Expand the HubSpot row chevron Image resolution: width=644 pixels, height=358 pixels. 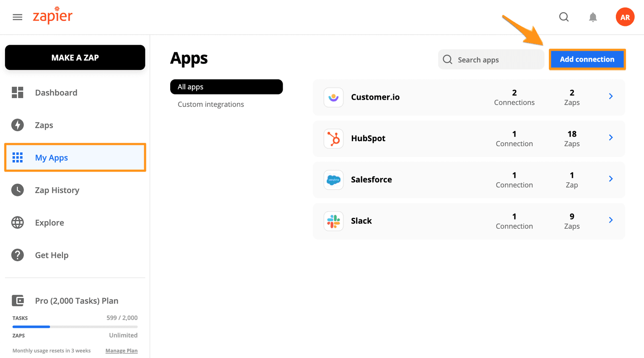point(611,137)
